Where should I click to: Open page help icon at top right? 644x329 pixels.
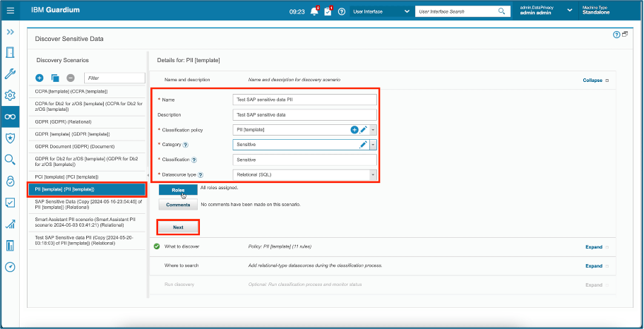coord(616,35)
